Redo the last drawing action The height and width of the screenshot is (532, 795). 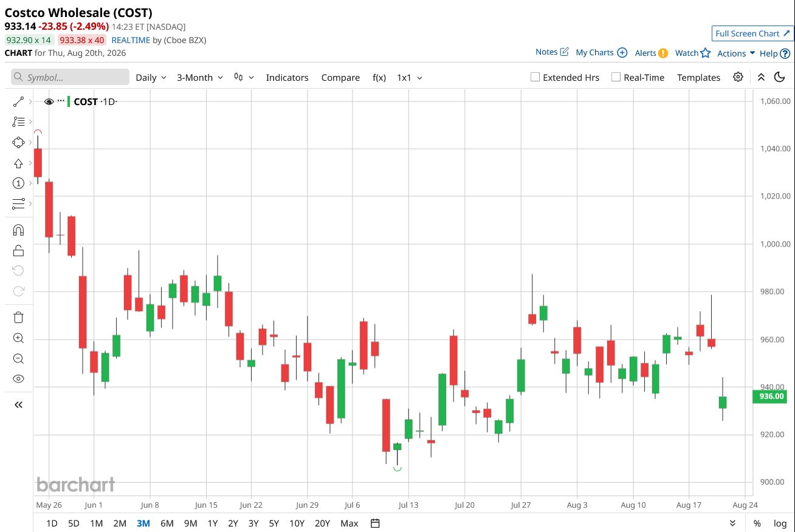click(18, 291)
